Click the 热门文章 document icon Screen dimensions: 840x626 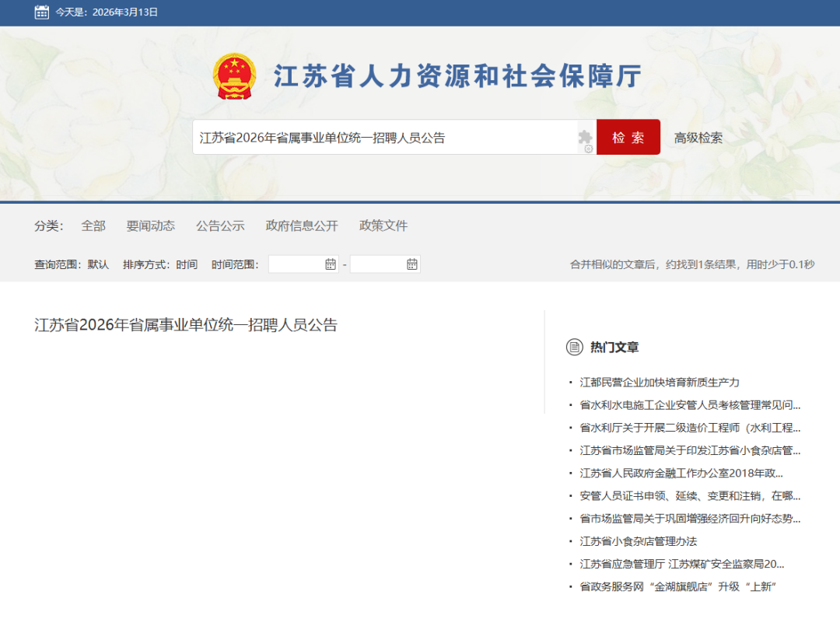[x=574, y=347]
